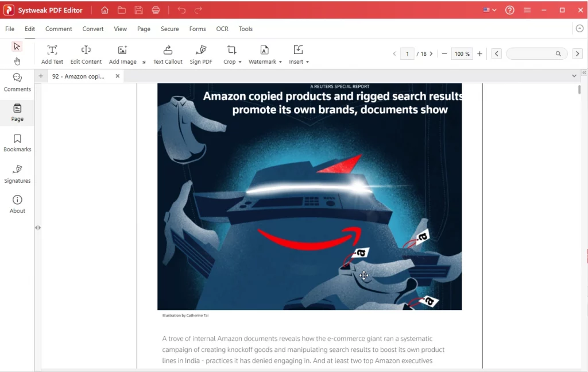Expand the Watermark dropdown
The height and width of the screenshot is (372, 588).
pyautogui.click(x=280, y=62)
